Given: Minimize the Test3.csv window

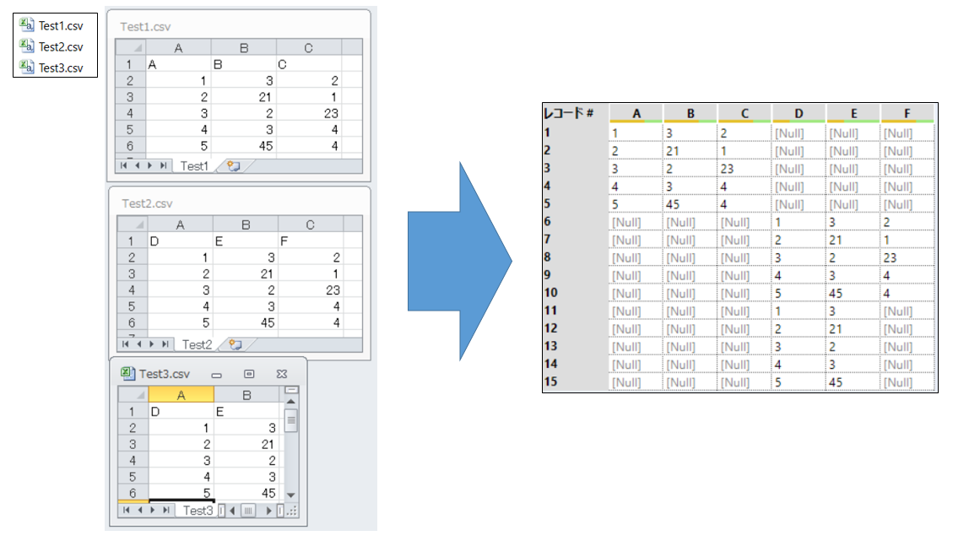Looking at the screenshot, I should click(x=216, y=374).
